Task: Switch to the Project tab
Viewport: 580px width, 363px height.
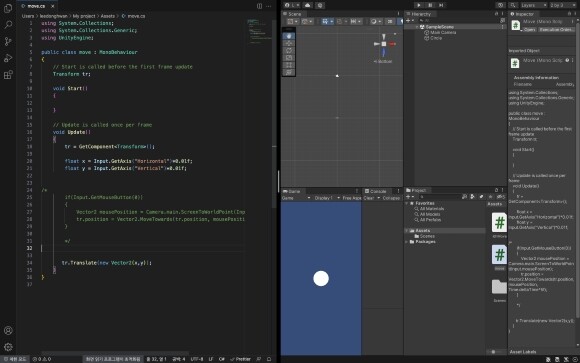Action: pos(416,190)
